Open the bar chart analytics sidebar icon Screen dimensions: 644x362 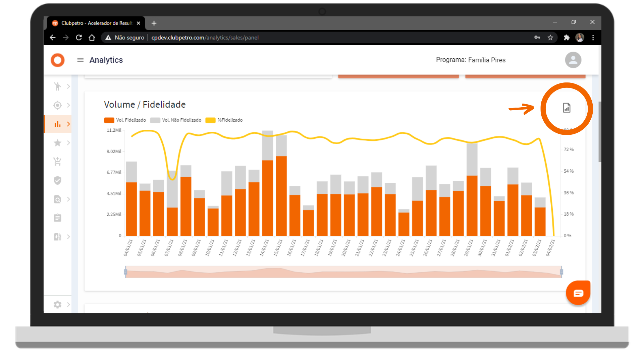(58, 124)
